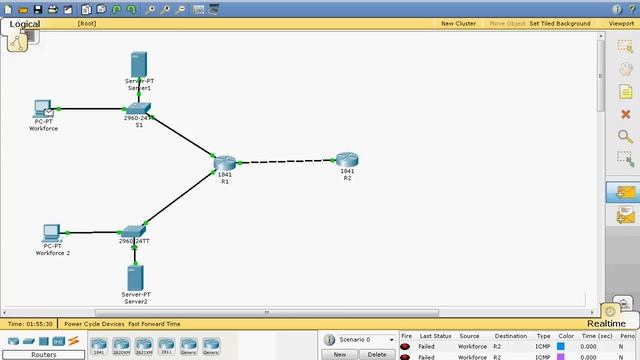The height and width of the screenshot is (360, 640).
Task: Select the R2 router on the canvas
Action: [347, 160]
